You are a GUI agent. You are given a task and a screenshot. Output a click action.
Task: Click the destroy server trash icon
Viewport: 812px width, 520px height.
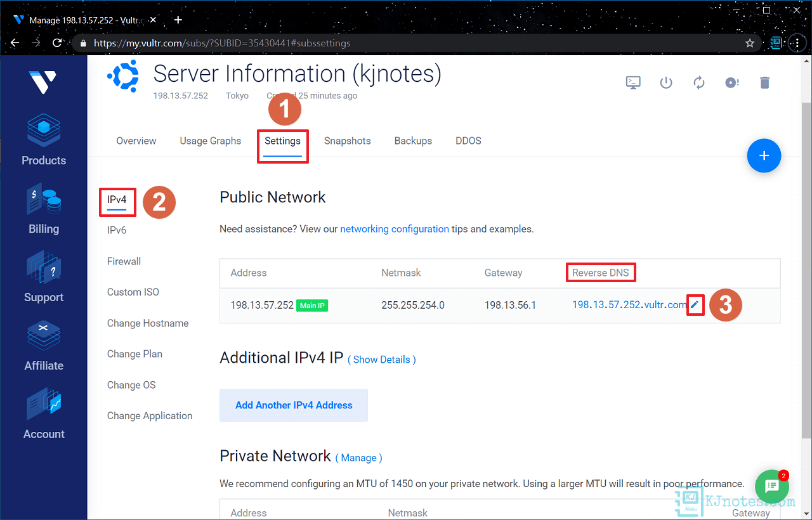(x=765, y=82)
